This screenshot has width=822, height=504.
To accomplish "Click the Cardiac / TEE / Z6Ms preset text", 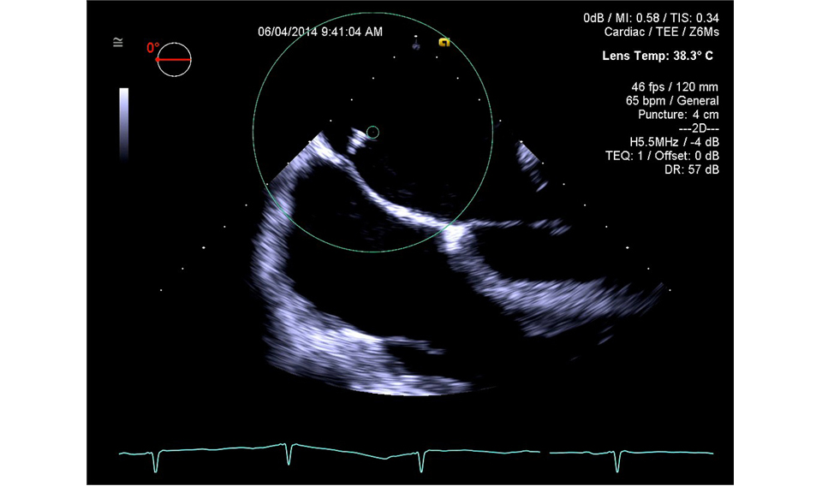I will click(661, 31).
